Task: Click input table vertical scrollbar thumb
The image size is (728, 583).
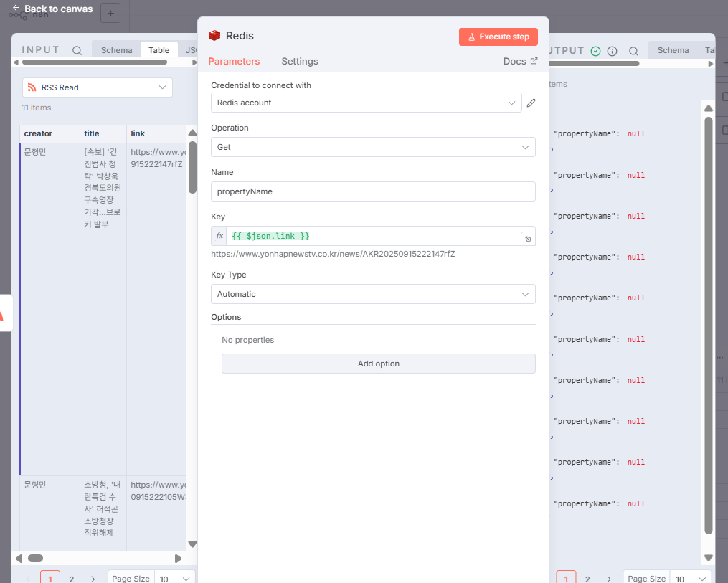Action: (x=192, y=167)
